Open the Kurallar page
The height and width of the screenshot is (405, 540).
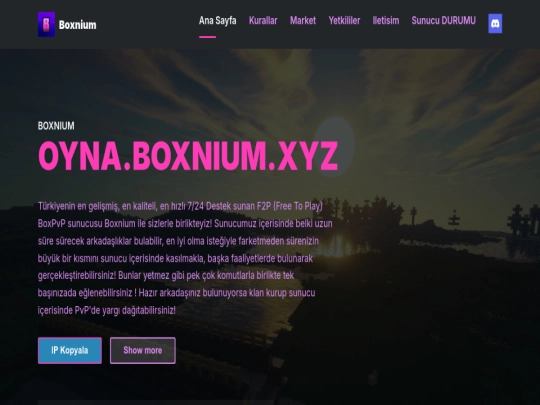(x=263, y=20)
